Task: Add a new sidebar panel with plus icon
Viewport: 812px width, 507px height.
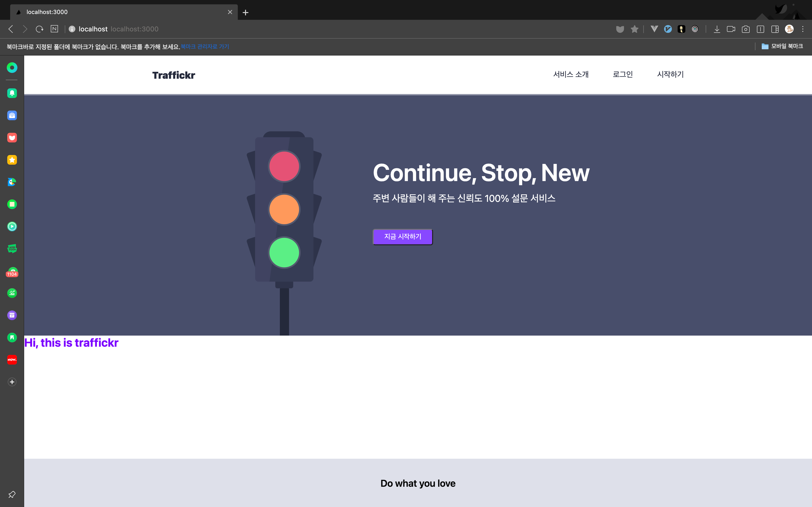Action: point(12,382)
